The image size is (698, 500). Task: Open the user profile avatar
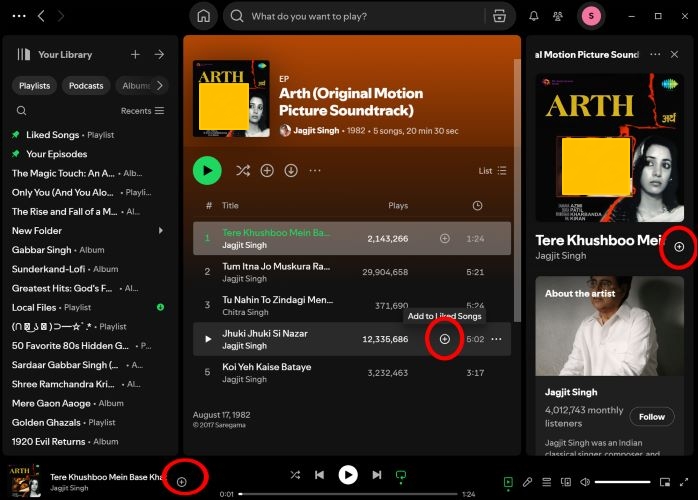(x=591, y=16)
